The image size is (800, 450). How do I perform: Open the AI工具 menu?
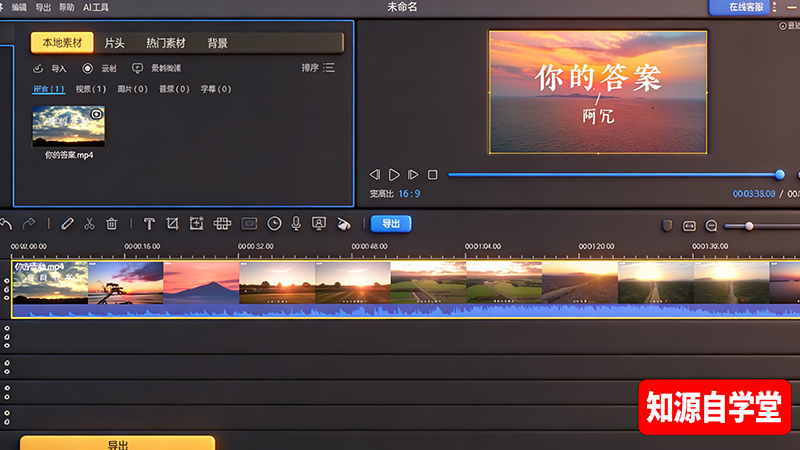96,7
